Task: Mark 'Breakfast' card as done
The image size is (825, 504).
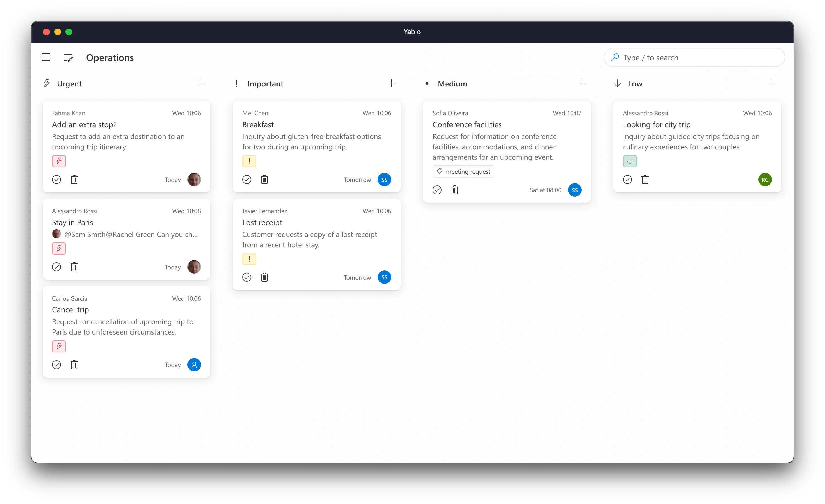Action: tap(247, 180)
